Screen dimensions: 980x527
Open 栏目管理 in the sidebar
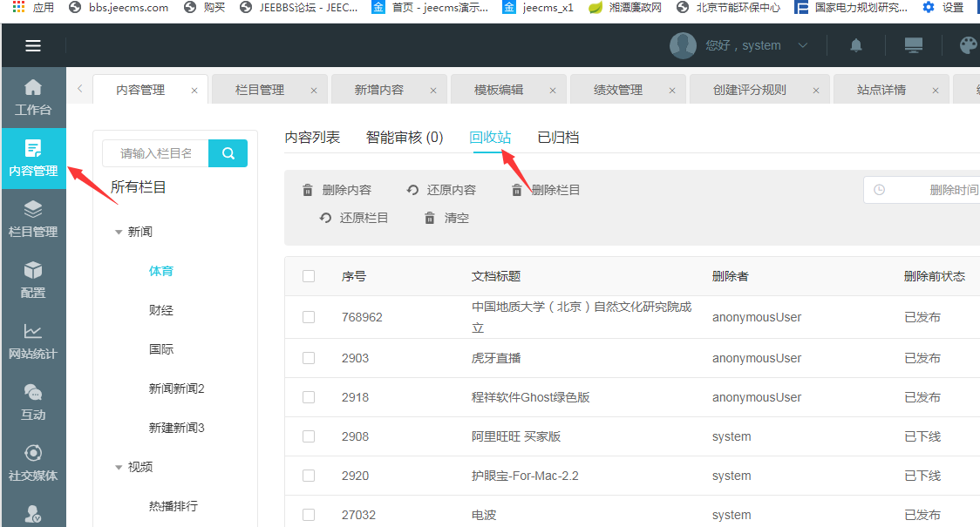(x=33, y=219)
